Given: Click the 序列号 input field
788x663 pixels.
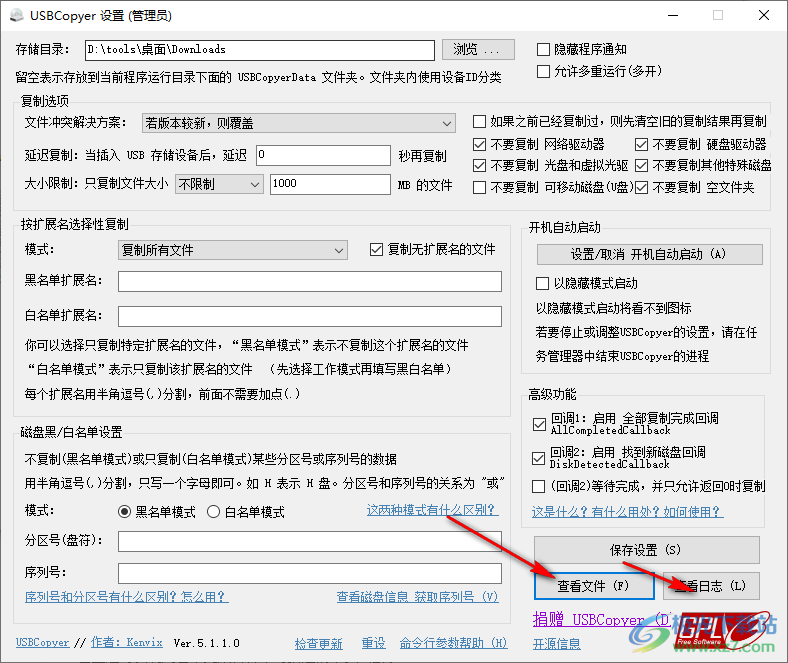Looking at the screenshot, I should pyautogui.click(x=310, y=573).
